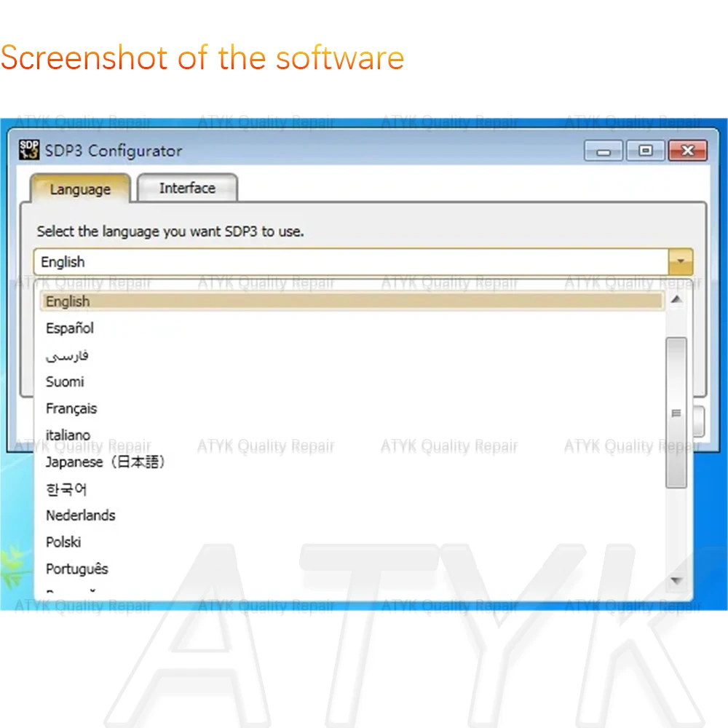
Task: Choose Português from the language list
Action: pos(352,569)
